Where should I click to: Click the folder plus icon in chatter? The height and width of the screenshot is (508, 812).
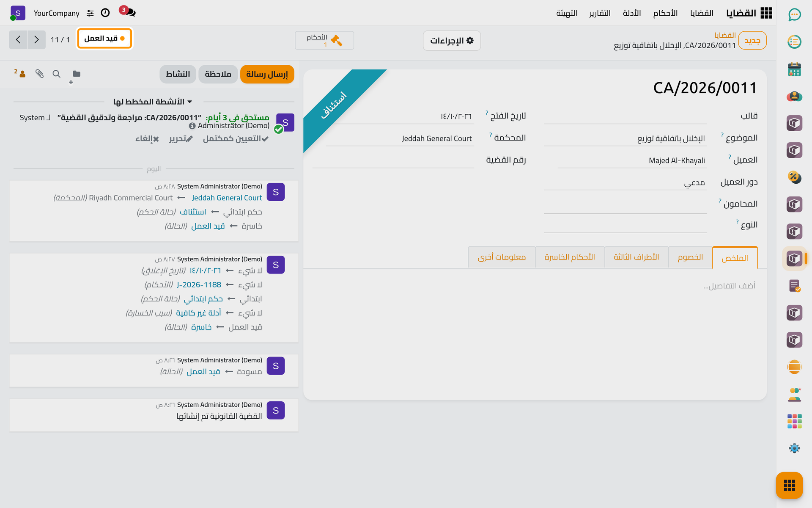(75, 76)
